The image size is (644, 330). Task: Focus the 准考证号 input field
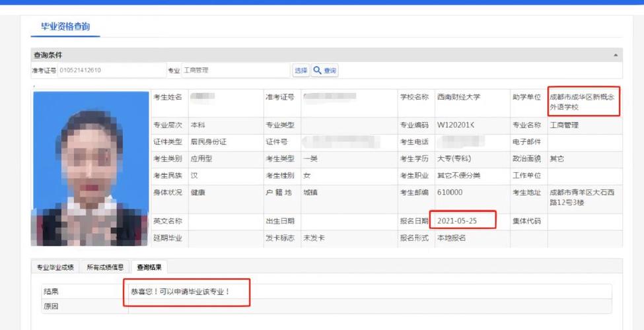click(111, 71)
